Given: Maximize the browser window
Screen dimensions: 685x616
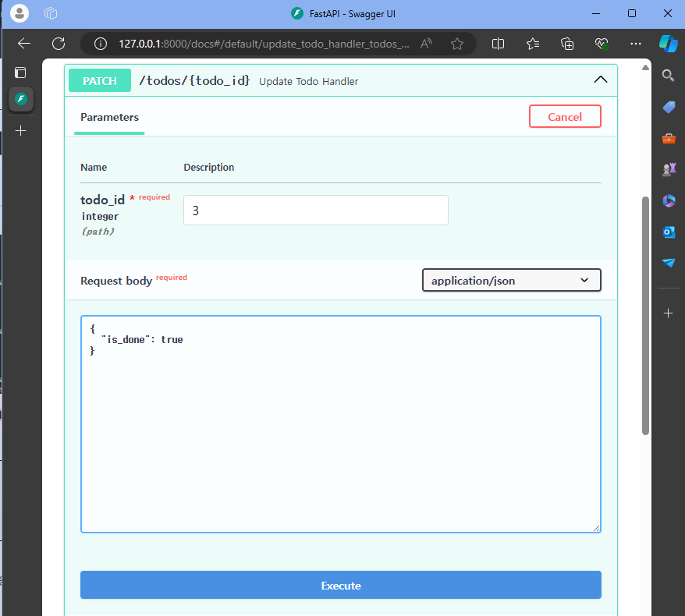Looking at the screenshot, I should pyautogui.click(x=632, y=13).
